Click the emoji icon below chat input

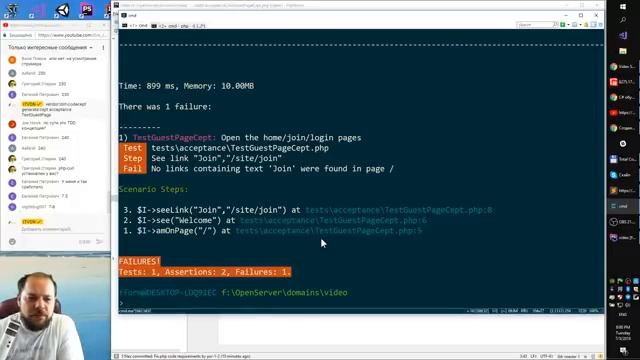(12, 242)
